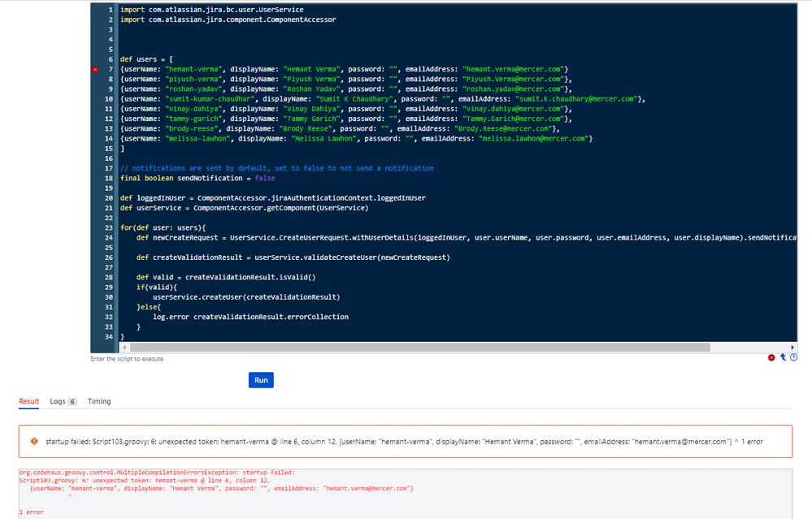This screenshot has height=519, width=812.
Task: Click "Brody.Reese@mercer.com" email on line 13
Action: (502, 128)
